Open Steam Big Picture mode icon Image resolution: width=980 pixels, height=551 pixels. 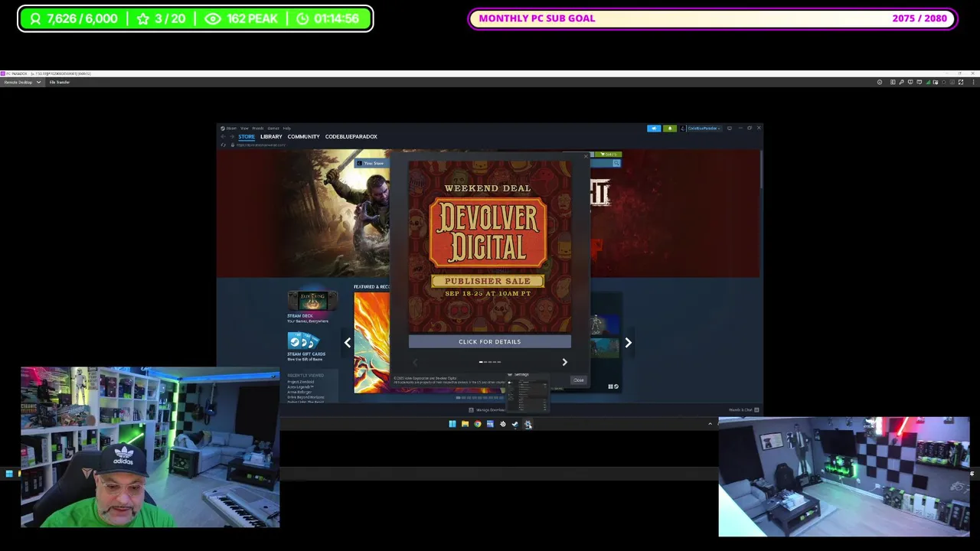[x=730, y=128]
